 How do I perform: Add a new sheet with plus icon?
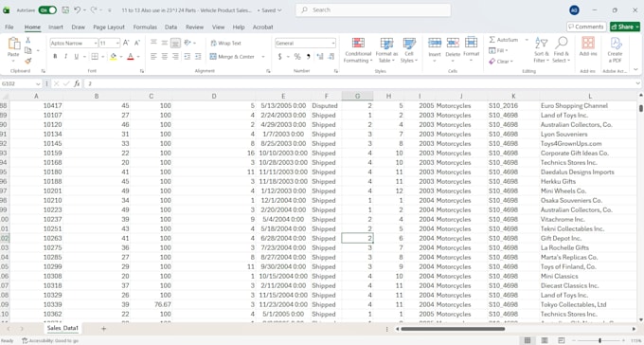(x=103, y=329)
